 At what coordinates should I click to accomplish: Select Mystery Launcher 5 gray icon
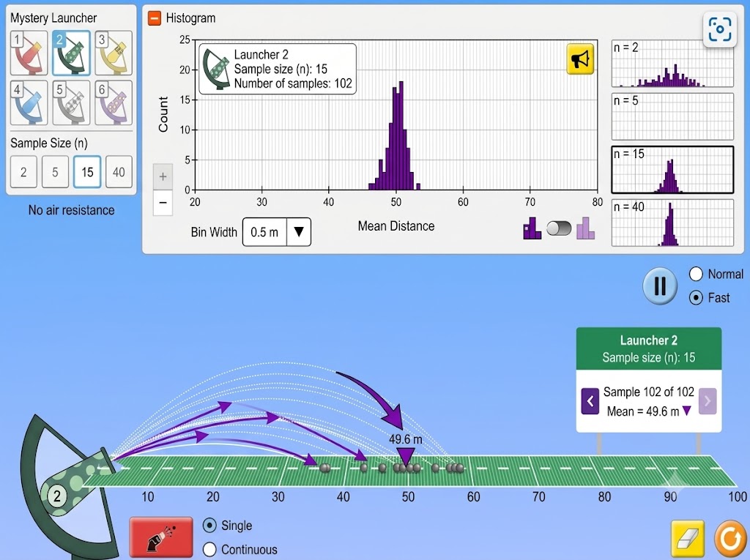(71, 102)
